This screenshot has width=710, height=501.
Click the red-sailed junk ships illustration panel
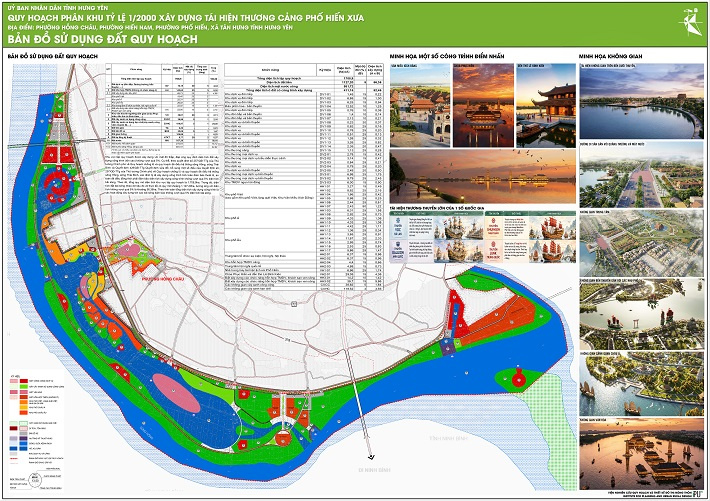pyautogui.click(x=552, y=239)
